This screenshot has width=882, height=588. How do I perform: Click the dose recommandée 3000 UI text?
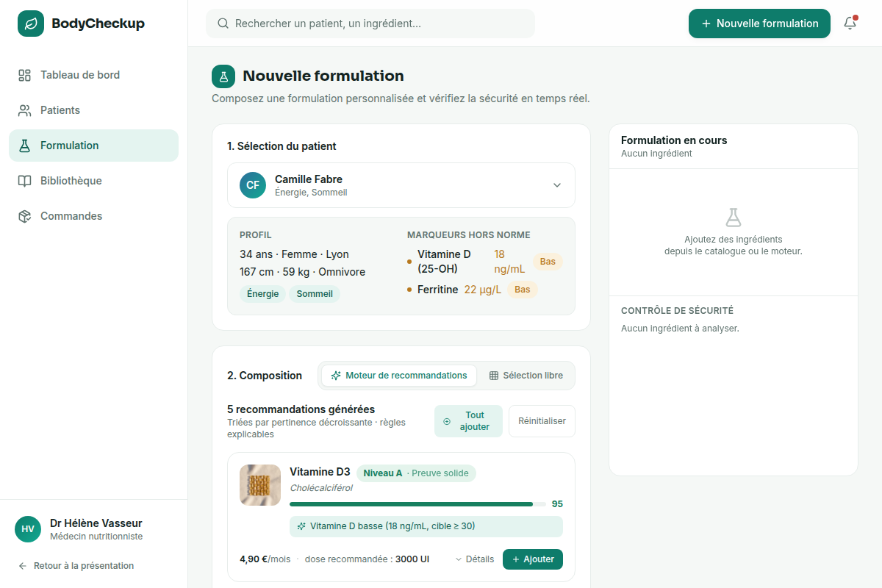pyautogui.click(x=367, y=559)
